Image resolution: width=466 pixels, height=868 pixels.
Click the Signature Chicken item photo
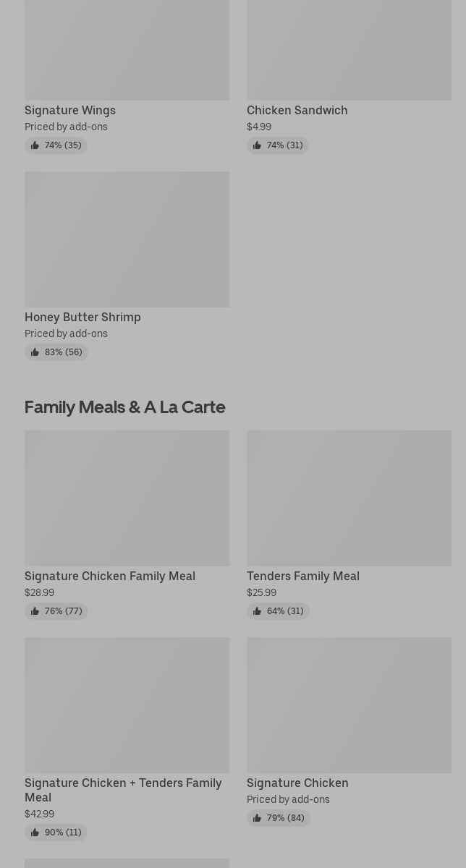[x=349, y=705]
